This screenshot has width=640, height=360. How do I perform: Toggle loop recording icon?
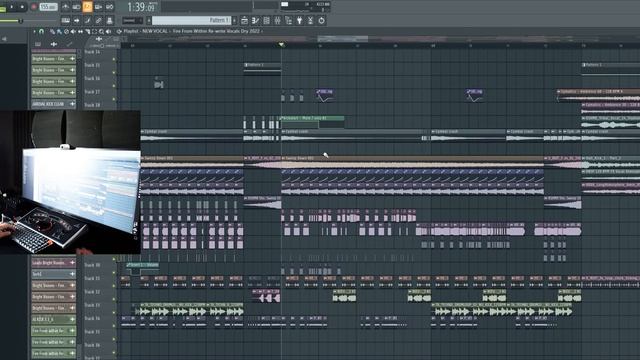pyautogui.click(x=109, y=7)
